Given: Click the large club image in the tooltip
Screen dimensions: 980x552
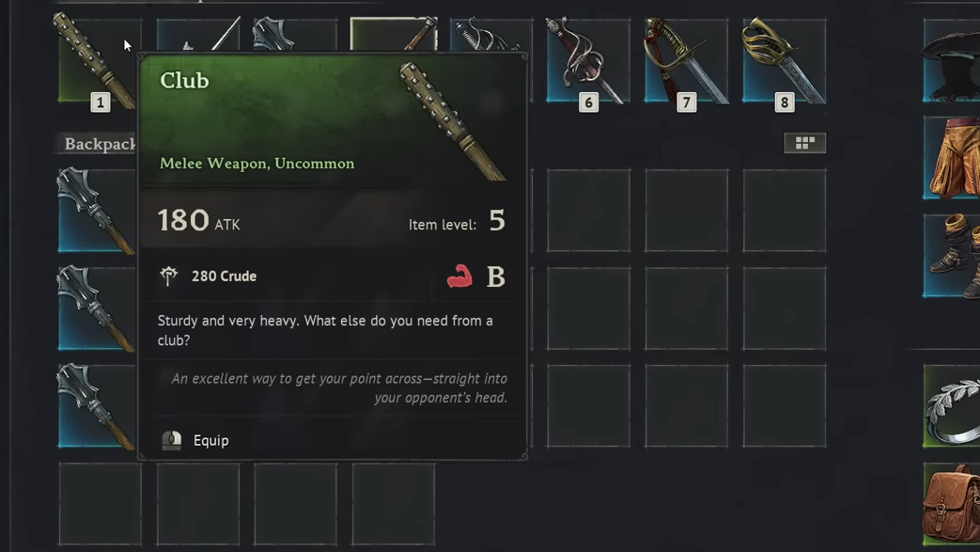Looking at the screenshot, I should [x=452, y=120].
